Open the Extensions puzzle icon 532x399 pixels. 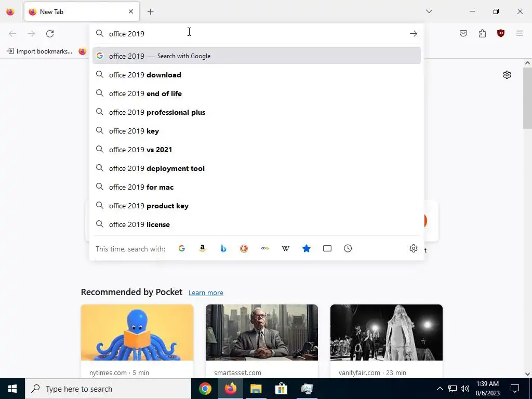482,33
